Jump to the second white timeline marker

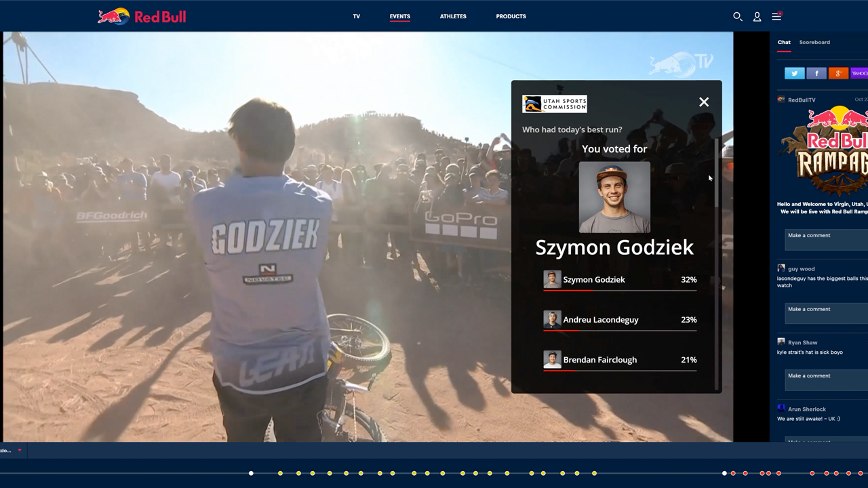pyautogui.click(x=724, y=473)
